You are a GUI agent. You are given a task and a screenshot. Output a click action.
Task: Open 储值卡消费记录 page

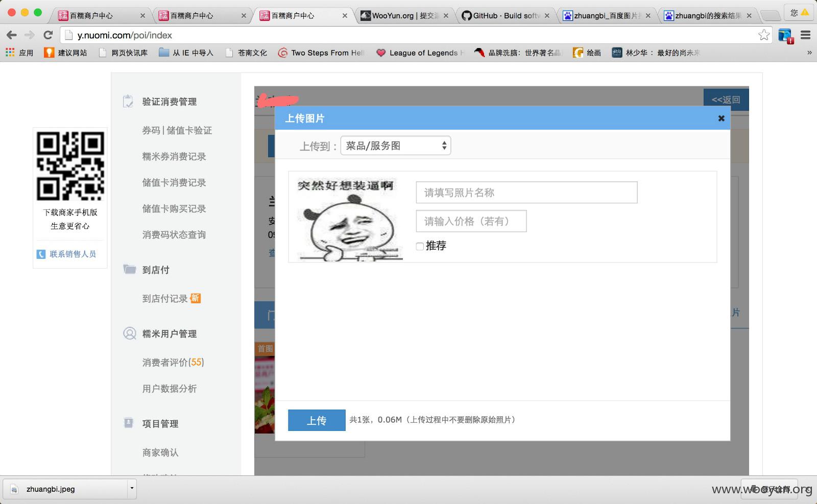(x=174, y=183)
